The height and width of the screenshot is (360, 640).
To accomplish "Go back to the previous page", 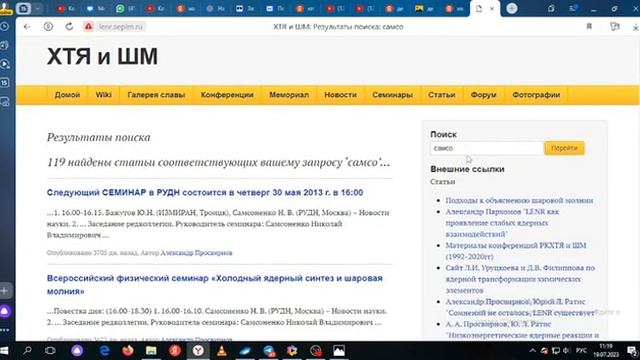I will click(27, 27).
